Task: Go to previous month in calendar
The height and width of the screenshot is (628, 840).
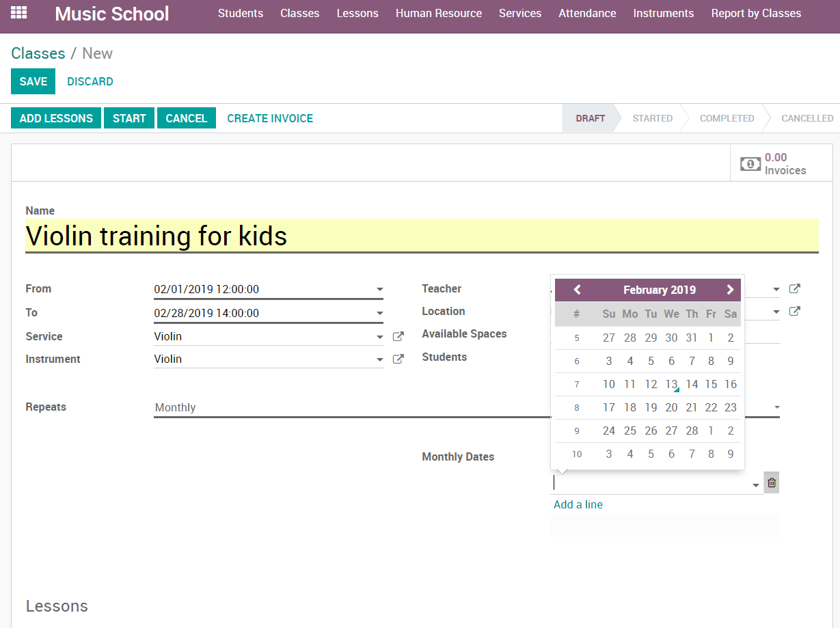Action: pyautogui.click(x=577, y=290)
